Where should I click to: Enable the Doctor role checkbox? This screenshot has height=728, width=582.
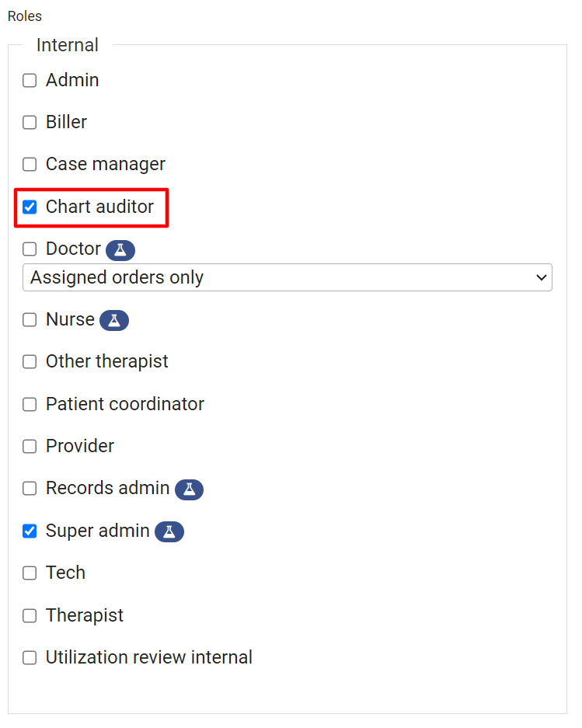coord(30,249)
